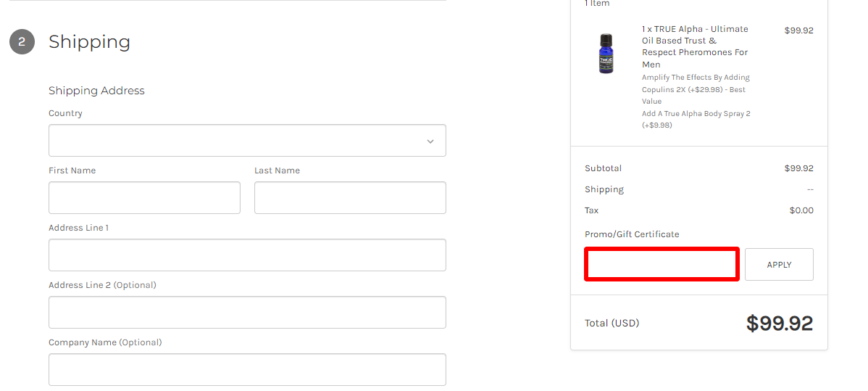Click the Last Name input field
Viewport: 868px width, 391px height.
350,197
